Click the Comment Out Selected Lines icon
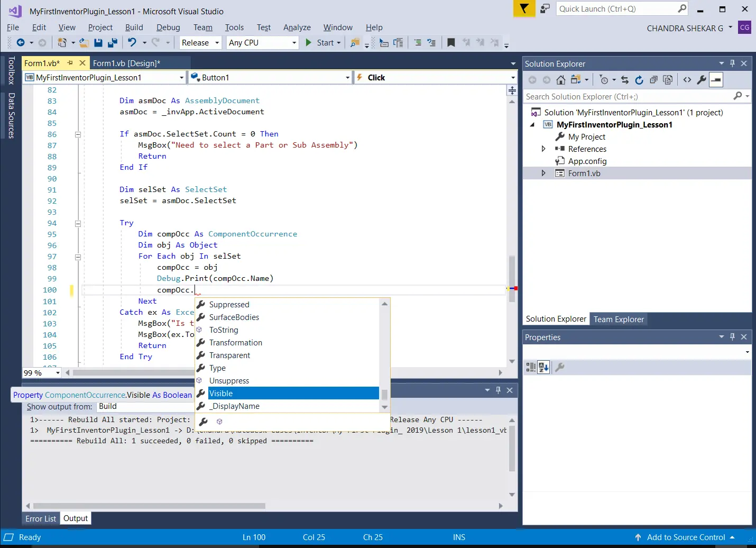The height and width of the screenshot is (548, 756). click(418, 43)
